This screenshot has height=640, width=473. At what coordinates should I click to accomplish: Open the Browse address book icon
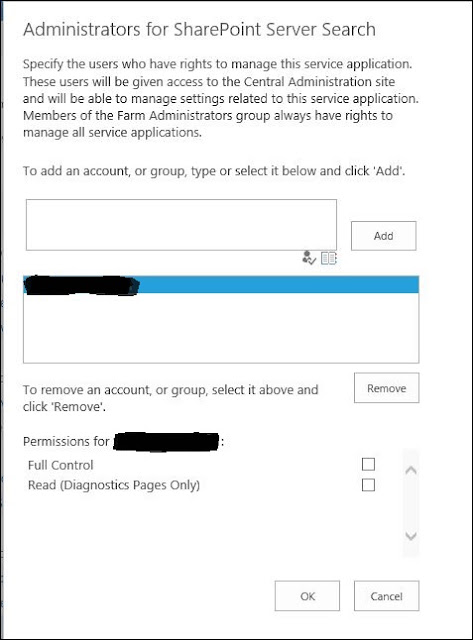pyautogui.click(x=329, y=258)
